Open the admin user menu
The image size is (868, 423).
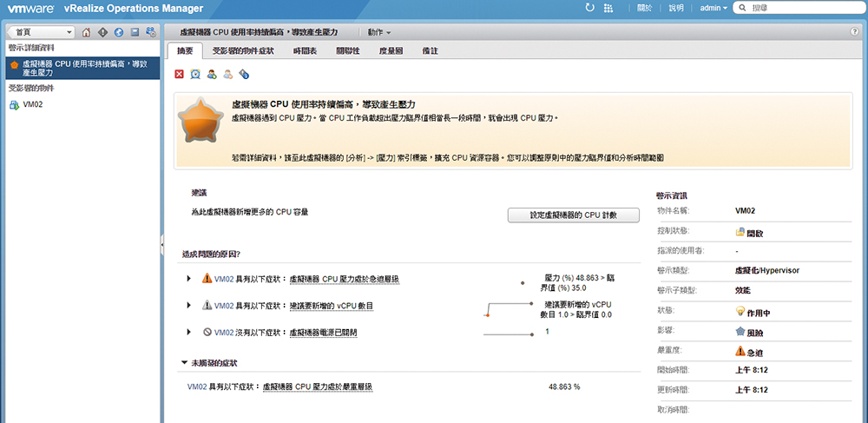(713, 8)
